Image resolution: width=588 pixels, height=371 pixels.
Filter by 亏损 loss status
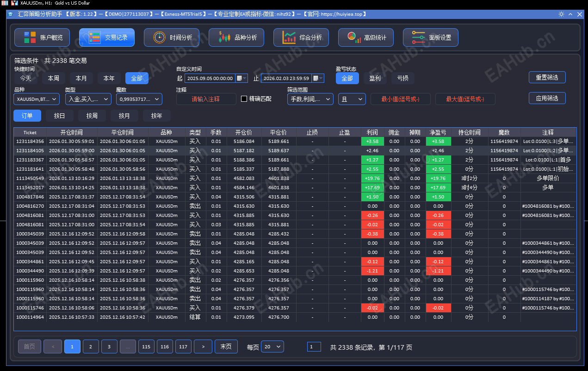point(403,78)
